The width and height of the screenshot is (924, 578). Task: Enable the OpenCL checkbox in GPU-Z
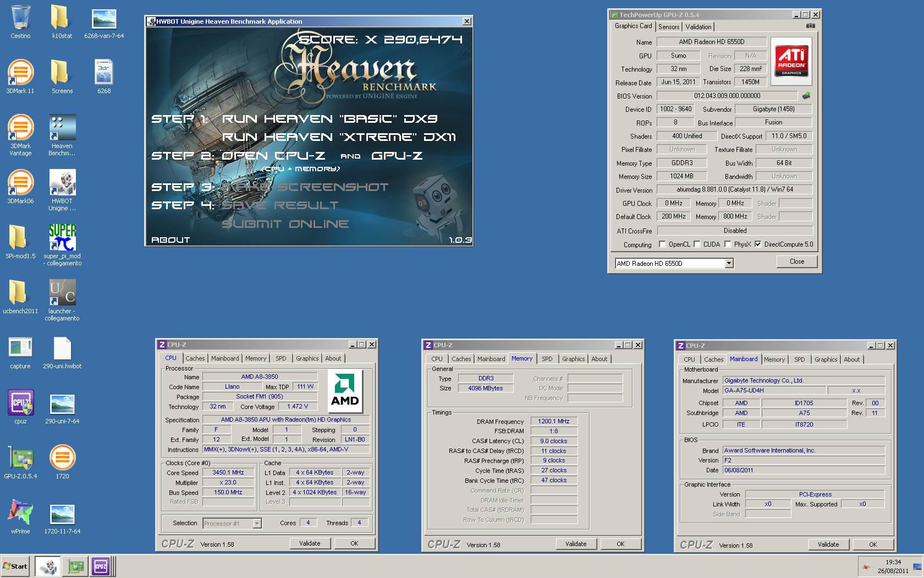tap(663, 244)
